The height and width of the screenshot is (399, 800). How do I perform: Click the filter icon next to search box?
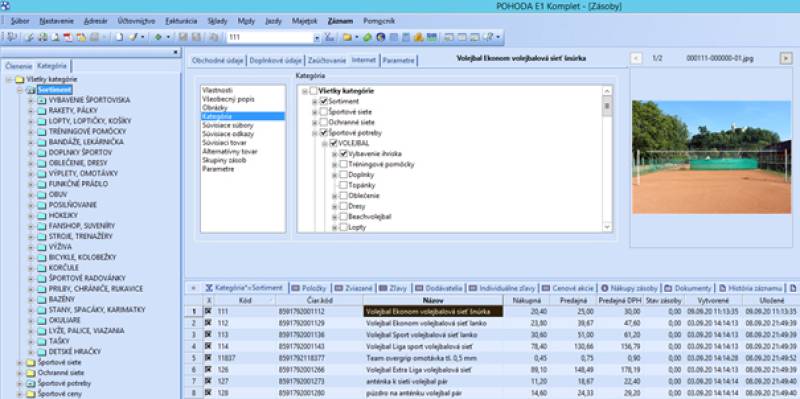pyautogui.click(x=330, y=37)
